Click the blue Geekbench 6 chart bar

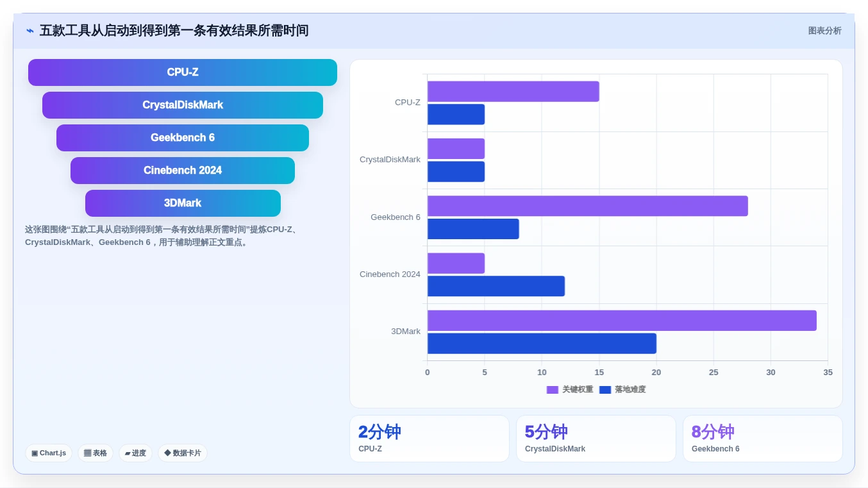point(473,229)
